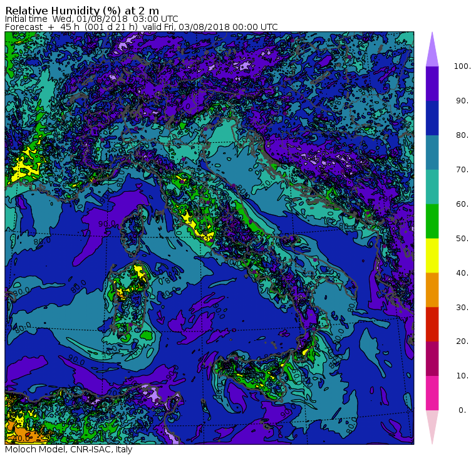Select the magenta 0–10 colorbar segment

pos(432,393)
